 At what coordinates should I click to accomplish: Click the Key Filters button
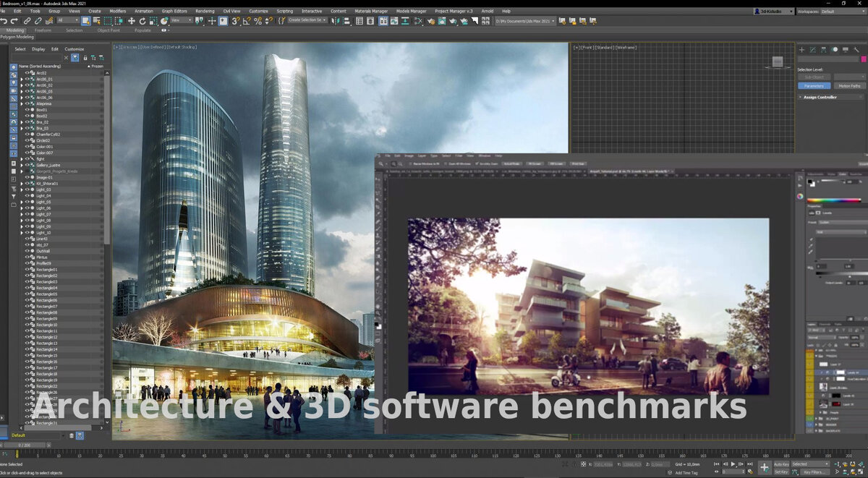(x=814, y=471)
